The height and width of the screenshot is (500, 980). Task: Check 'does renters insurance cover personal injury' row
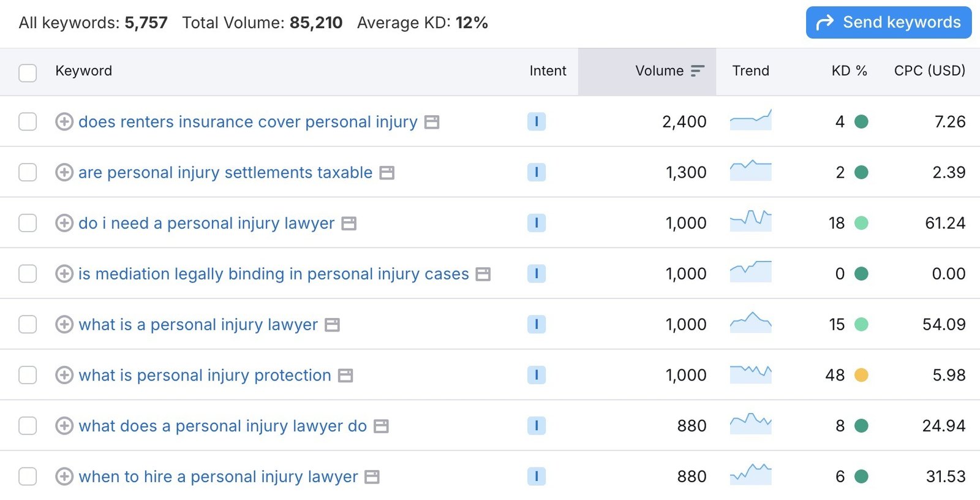pos(28,121)
